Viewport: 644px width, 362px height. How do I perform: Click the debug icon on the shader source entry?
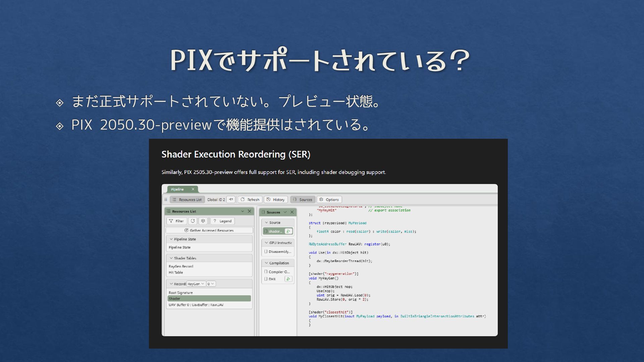click(288, 231)
